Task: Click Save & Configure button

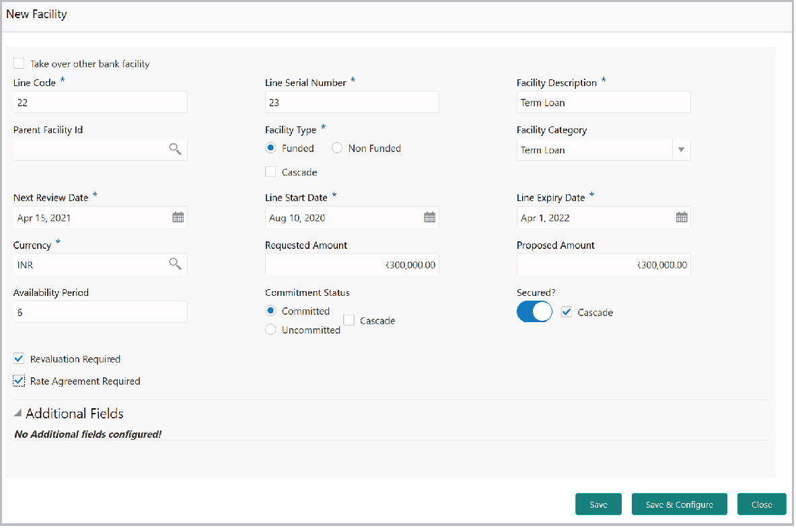Action: [x=679, y=504]
